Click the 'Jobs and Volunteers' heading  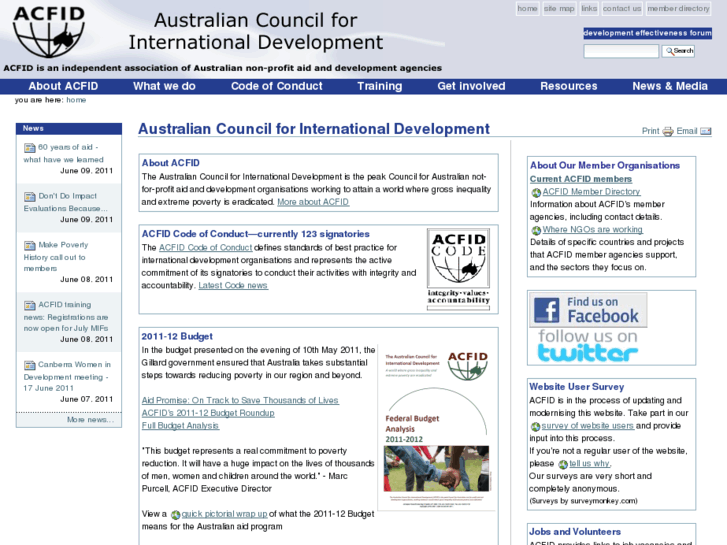(575, 532)
